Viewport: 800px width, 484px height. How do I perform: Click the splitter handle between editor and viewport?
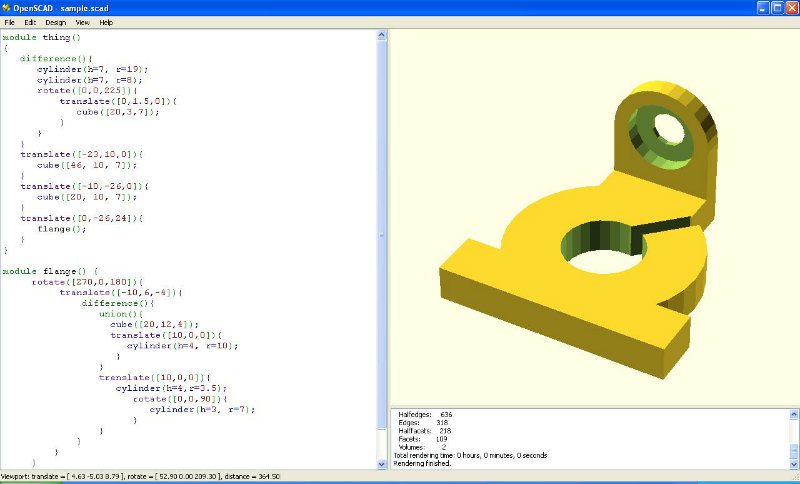389,235
